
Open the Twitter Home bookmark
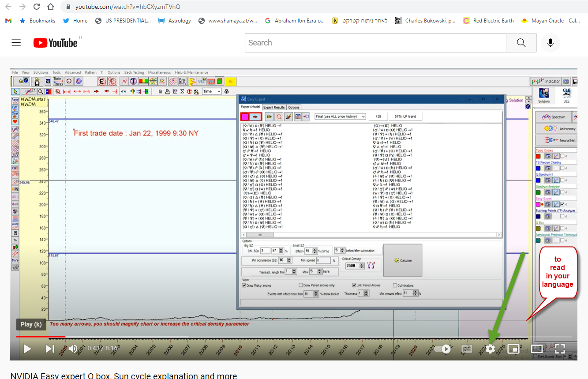(x=75, y=21)
